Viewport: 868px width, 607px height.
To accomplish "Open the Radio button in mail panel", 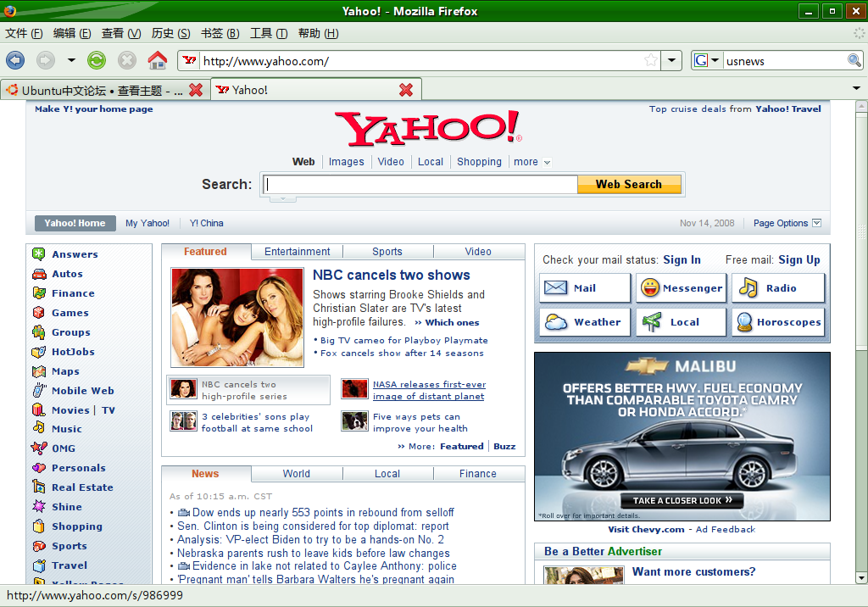I will click(778, 288).
